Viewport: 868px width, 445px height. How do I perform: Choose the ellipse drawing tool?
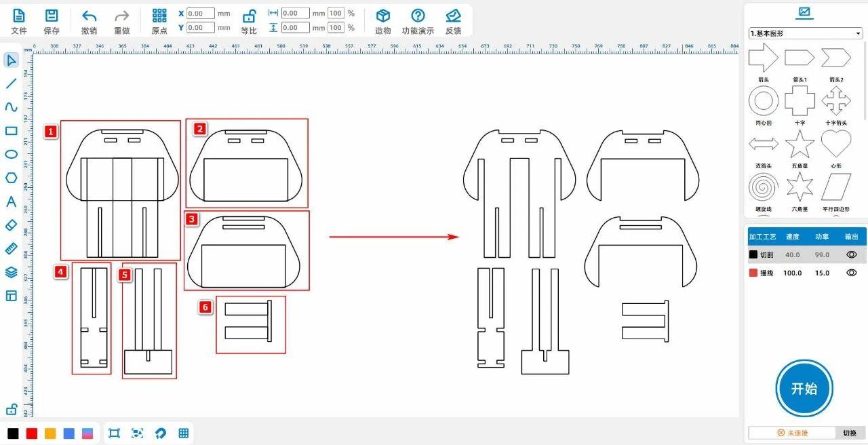click(x=11, y=154)
